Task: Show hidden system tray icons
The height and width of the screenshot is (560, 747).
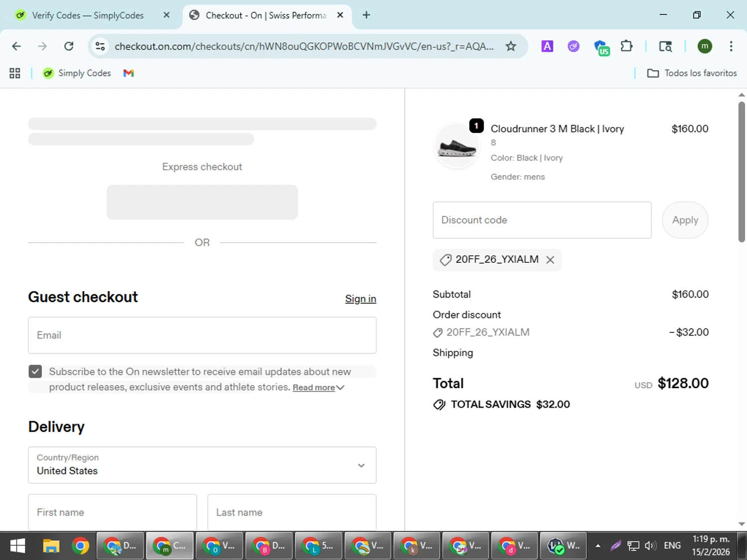Action: [x=598, y=546]
